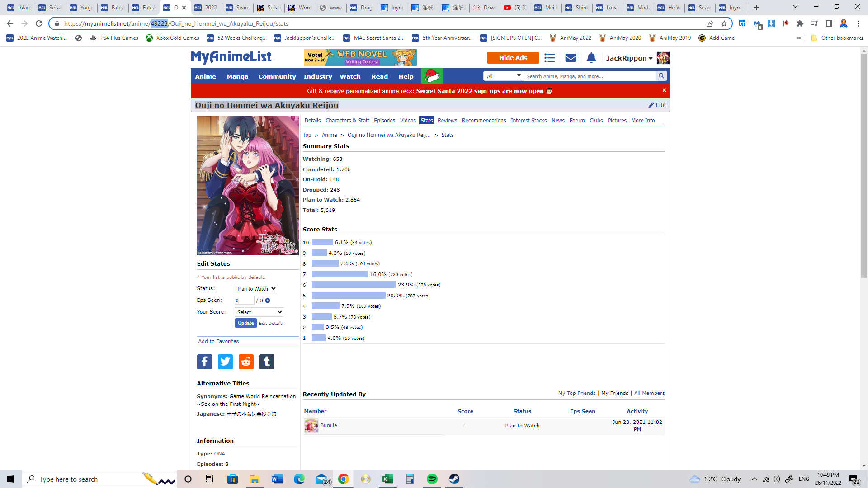Increment episodes seen plus icon

pyautogui.click(x=268, y=300)
